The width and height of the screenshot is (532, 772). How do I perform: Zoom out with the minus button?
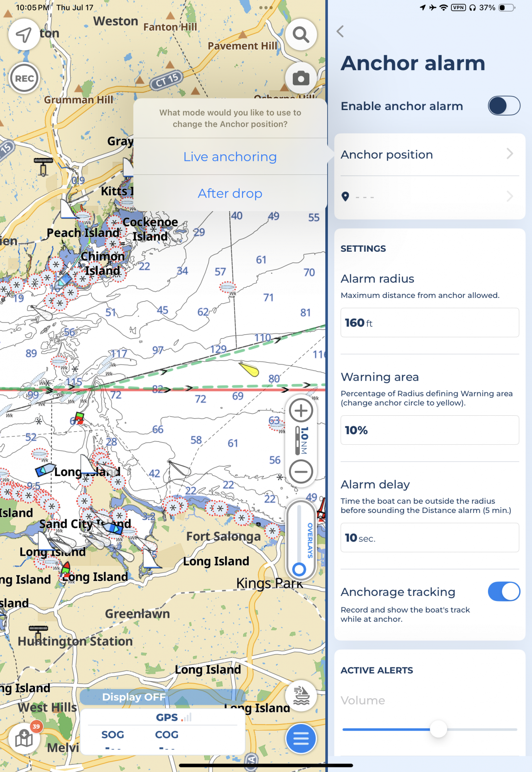click(x=301, y=471)
